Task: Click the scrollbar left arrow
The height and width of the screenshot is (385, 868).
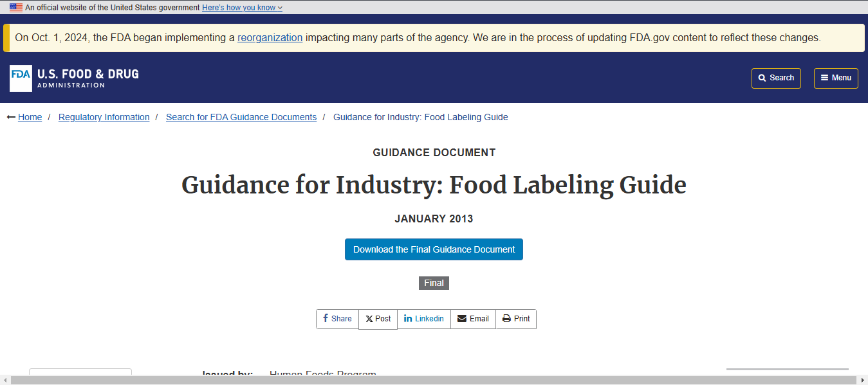Action: point(5,381)
